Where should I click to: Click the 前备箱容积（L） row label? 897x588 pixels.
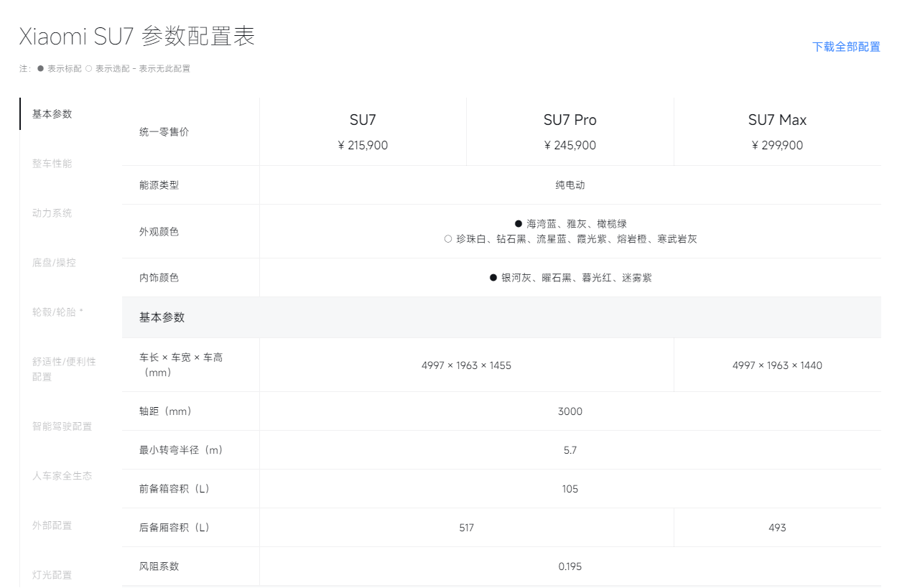[x=175, y=489]
